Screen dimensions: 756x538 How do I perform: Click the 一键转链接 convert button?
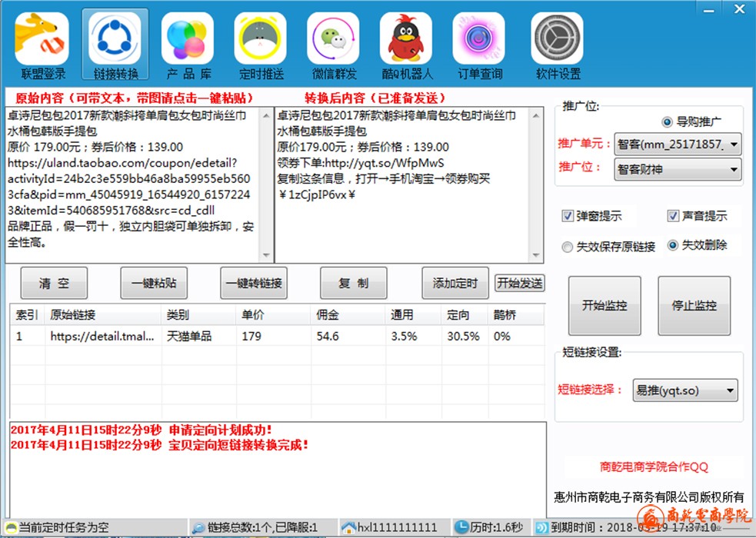[x=254, y=284]
